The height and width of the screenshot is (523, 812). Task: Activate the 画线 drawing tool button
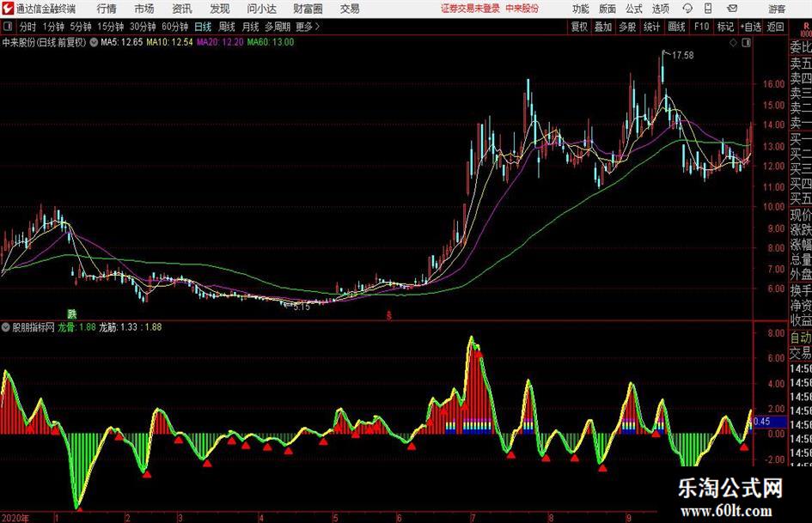(676, 27)
